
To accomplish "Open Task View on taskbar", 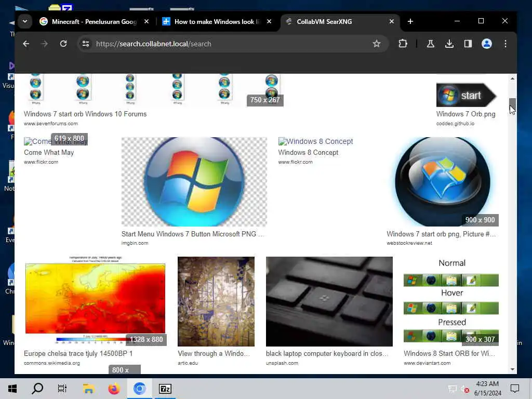I will (62, 389).
